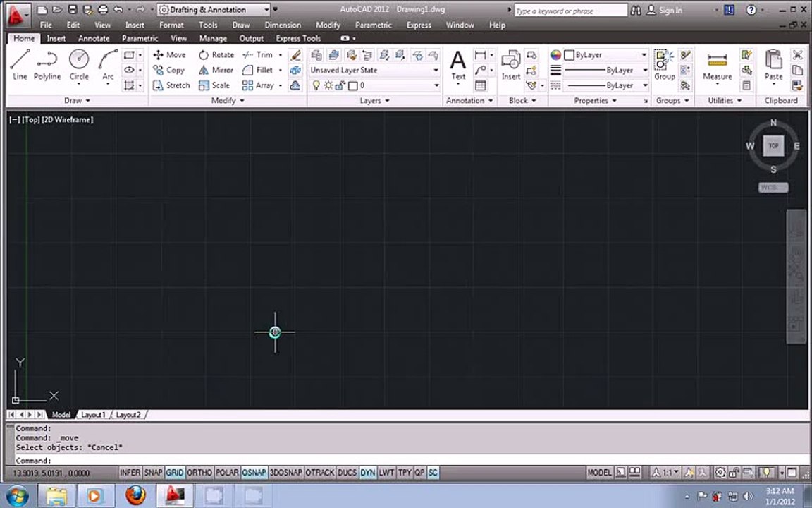Click the Fillet command
This screenshot has height=508, width=812.
click(x=258, y=70)
